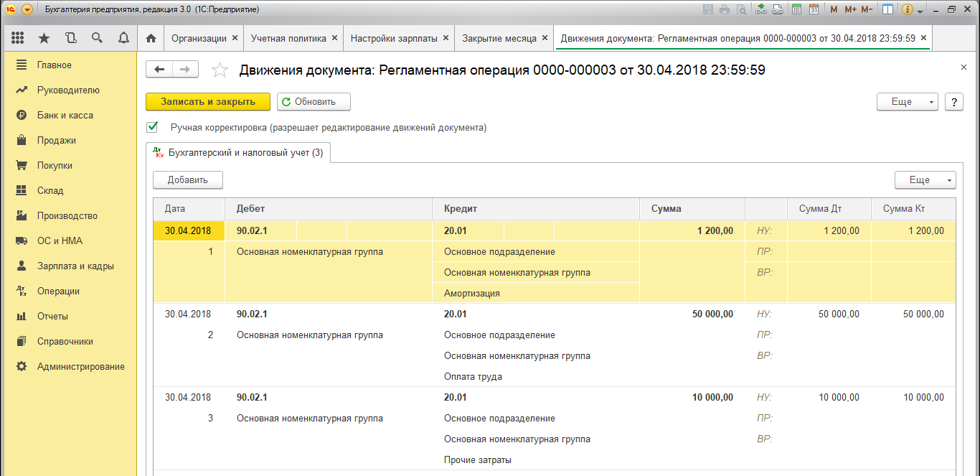
Task: Navigate back with left arrow button
Action: click(x=159, y=69)
